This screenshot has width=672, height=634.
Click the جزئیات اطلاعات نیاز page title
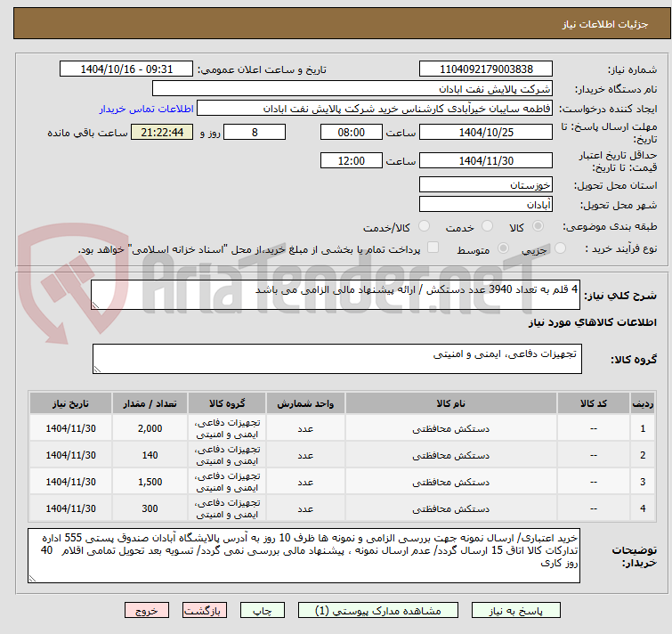(x=604, y=24)
